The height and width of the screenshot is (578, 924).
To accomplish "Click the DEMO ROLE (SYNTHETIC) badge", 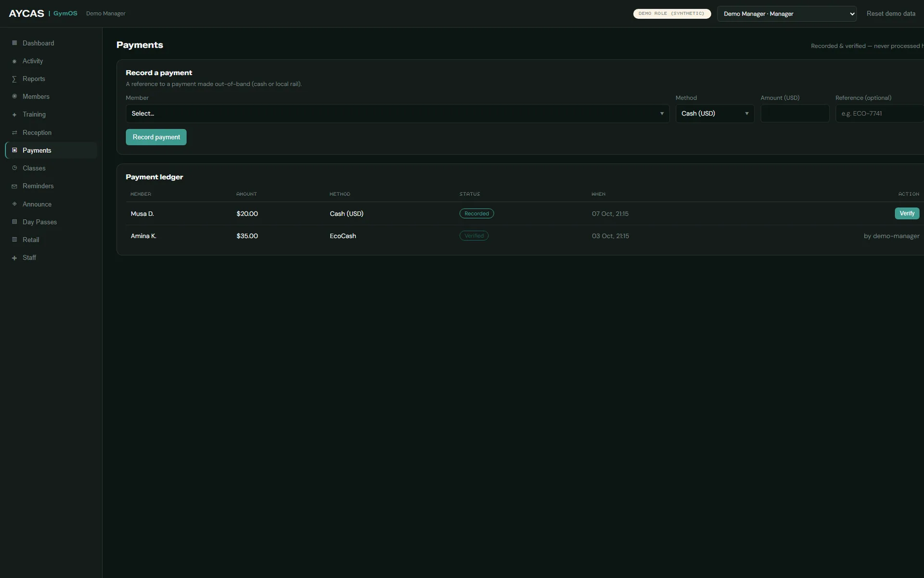I will (x=672, y=13).
